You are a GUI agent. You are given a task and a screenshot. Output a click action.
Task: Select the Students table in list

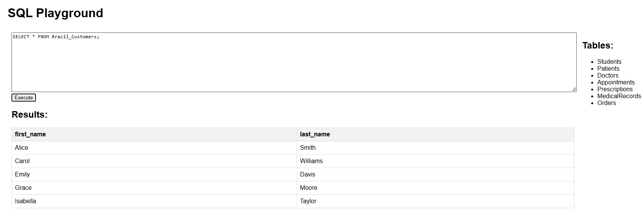(x=609, y=62)
